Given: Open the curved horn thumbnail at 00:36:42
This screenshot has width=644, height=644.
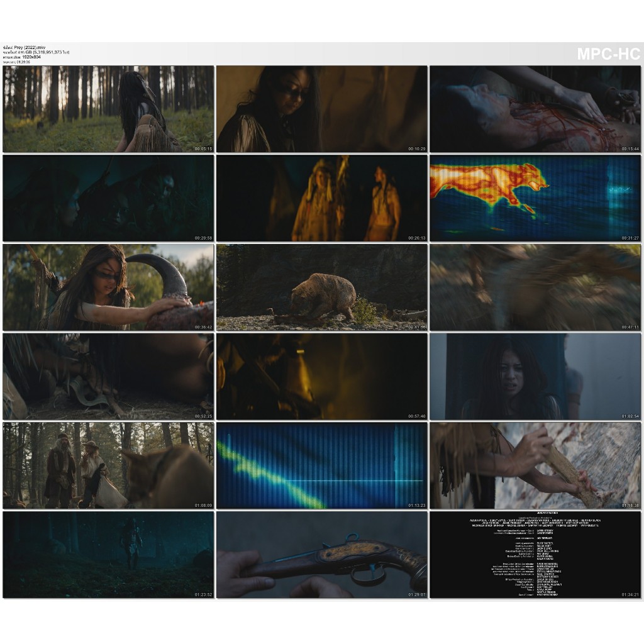Looking at the screenshot, I should (108, 287).
